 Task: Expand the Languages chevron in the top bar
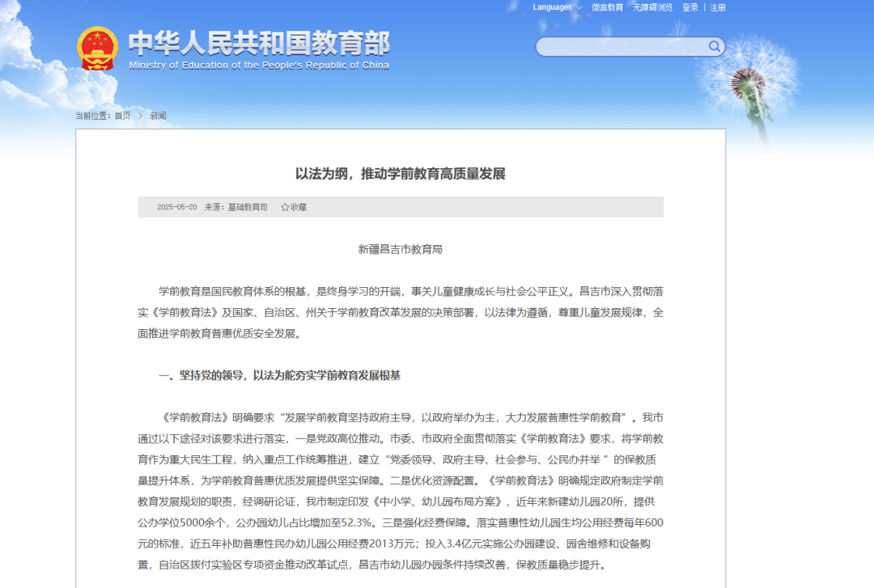click(x=579, y=6)
